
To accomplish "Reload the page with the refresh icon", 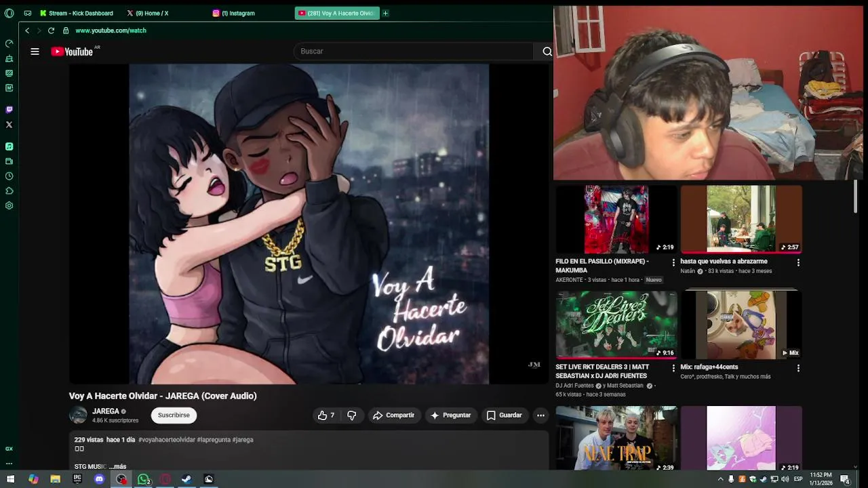I will [x=51, y=30].
